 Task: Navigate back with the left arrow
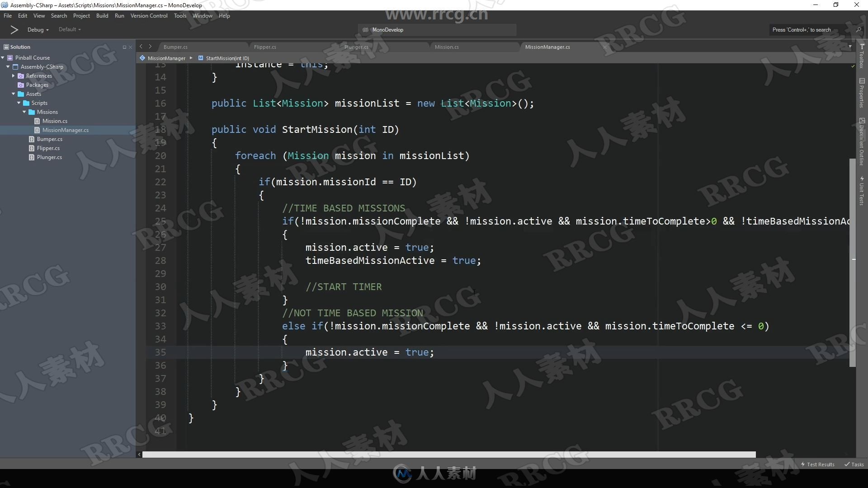(141, 47)
